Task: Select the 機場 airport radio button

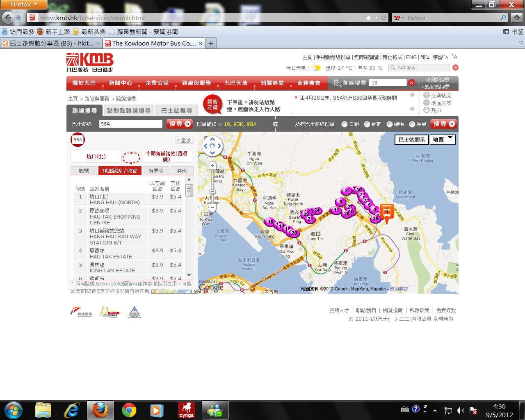Action: [x=390, y=124]
